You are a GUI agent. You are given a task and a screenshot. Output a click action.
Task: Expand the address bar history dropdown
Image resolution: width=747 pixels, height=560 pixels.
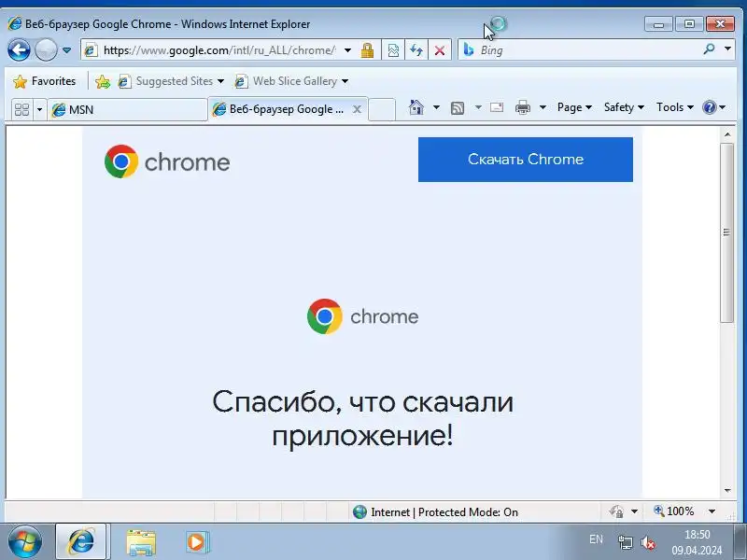pos(347,50)
